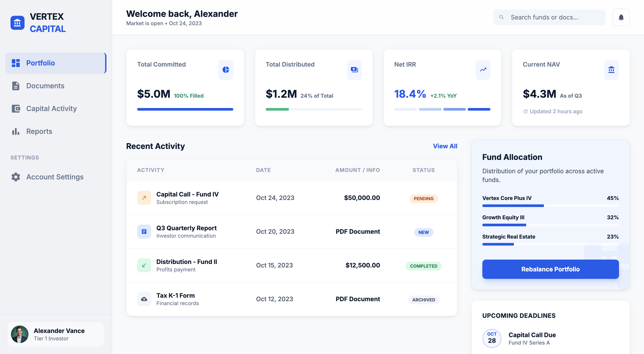The image size is (644, 354).
Task: Open the View All activity link
Action: tap(445, 146)
